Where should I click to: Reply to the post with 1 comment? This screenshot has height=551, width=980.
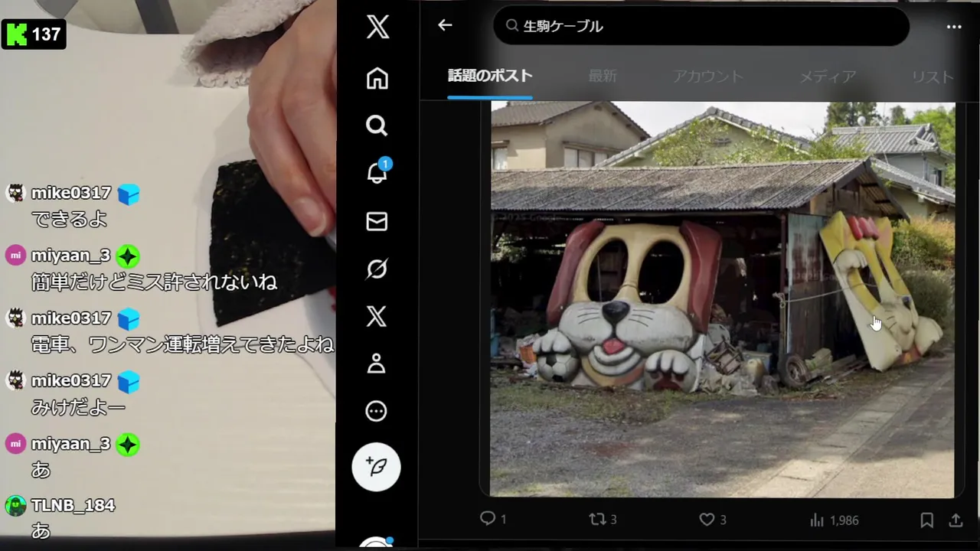tap(493, 519)
